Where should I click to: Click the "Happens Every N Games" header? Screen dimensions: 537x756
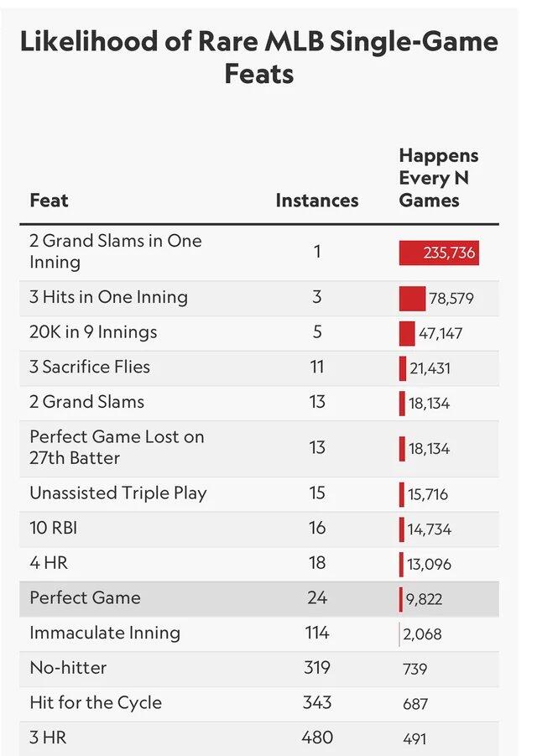click(439, 178)
